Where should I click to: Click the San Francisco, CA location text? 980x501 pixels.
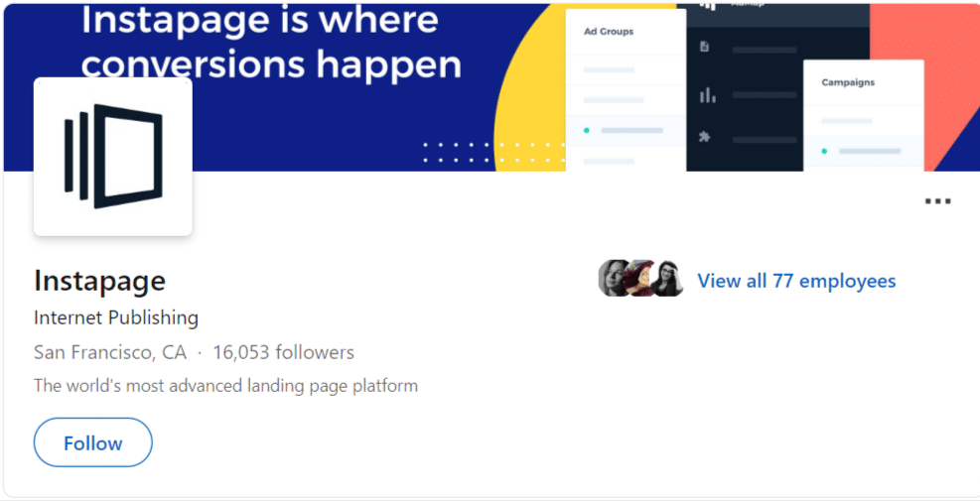[x=110, y=352]
